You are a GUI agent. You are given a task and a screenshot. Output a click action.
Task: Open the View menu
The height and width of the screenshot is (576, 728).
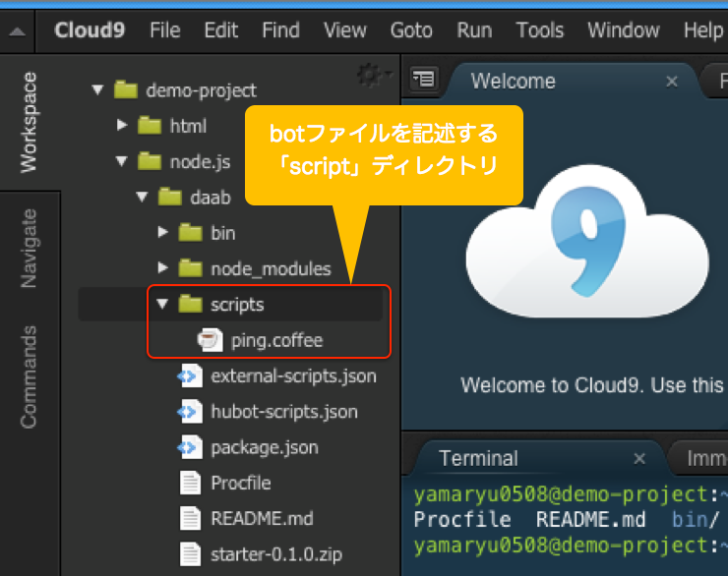(x=345, y=30)
